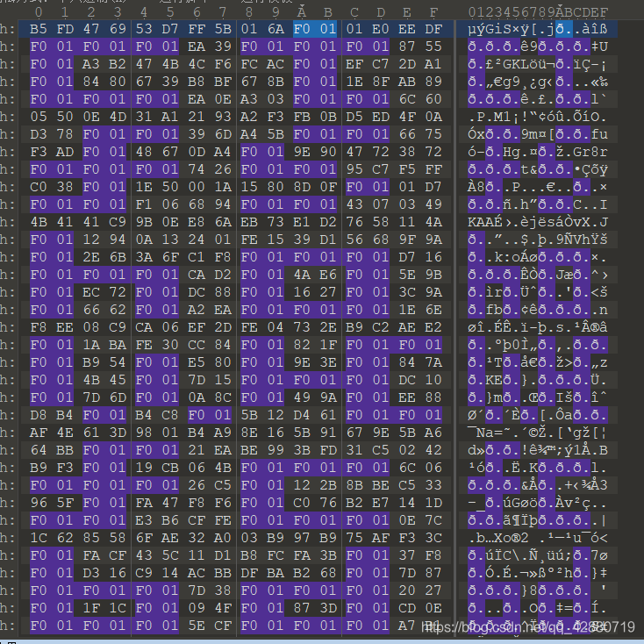This screenshot has height=644, width=644.
Task: Click ASCII text 'µýGiS' in the character pane
Action: [x=490, y=29]
